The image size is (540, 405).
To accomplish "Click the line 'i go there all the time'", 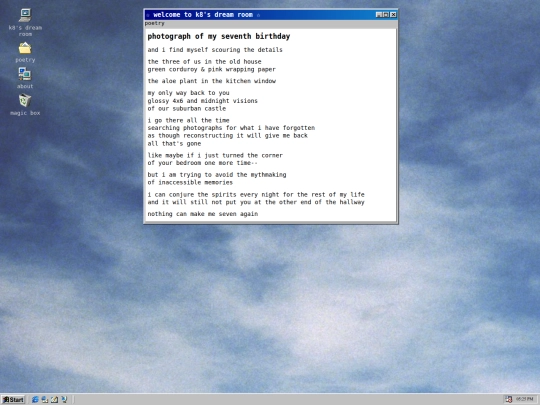I will (188, 121).
